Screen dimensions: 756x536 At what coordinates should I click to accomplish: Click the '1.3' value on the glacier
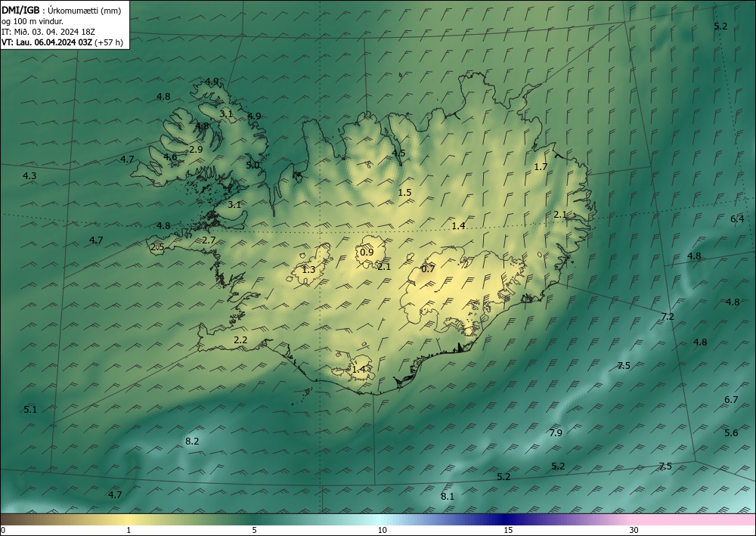[308, 270]
